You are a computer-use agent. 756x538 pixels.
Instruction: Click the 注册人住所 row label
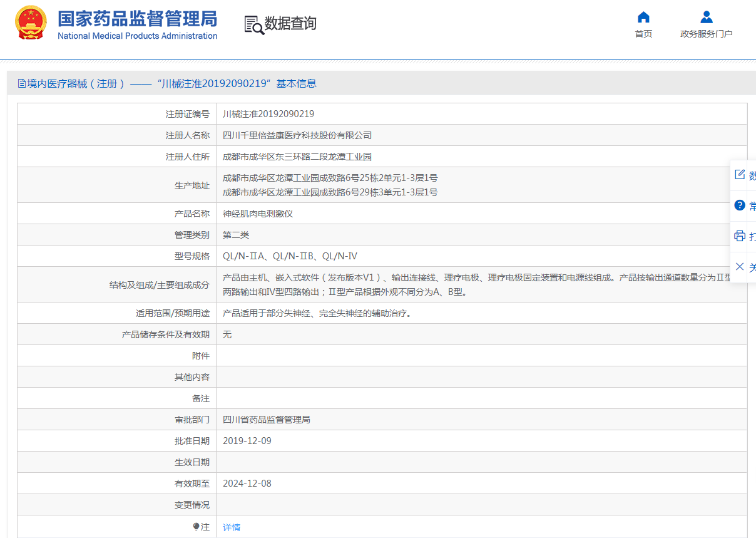coord(188,157)
